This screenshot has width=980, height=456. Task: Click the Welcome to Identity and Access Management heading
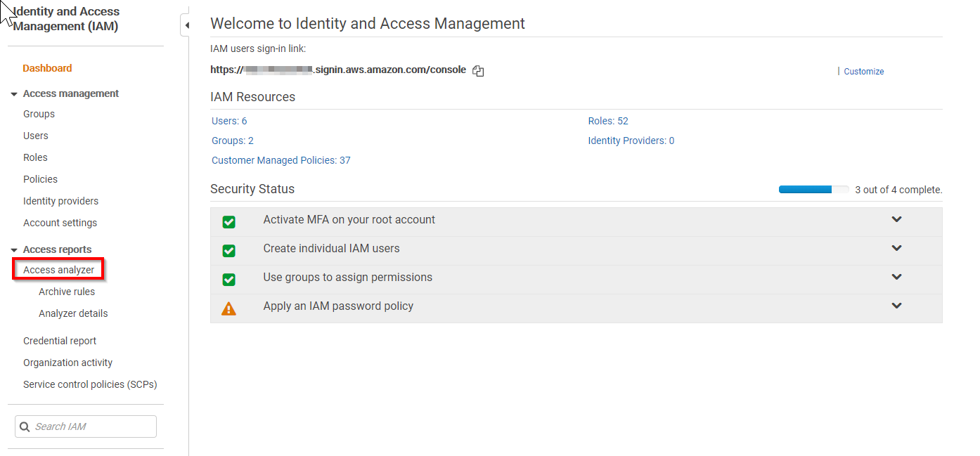(368, 23)
